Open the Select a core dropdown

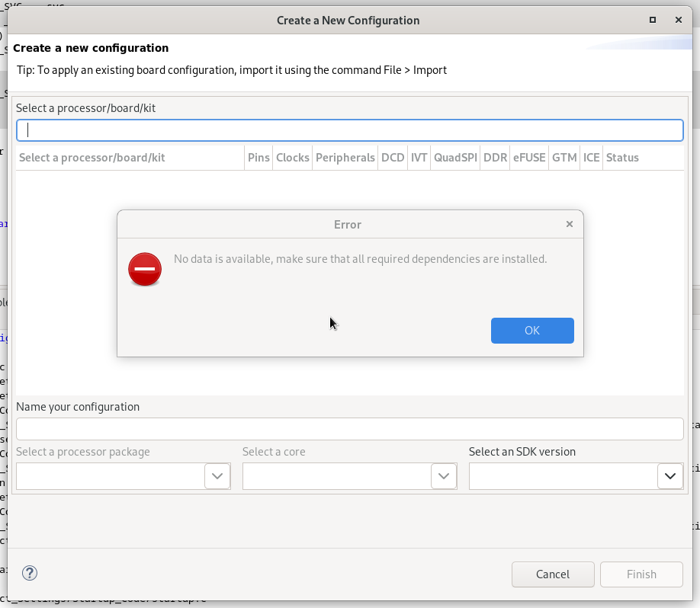[444, 476]
